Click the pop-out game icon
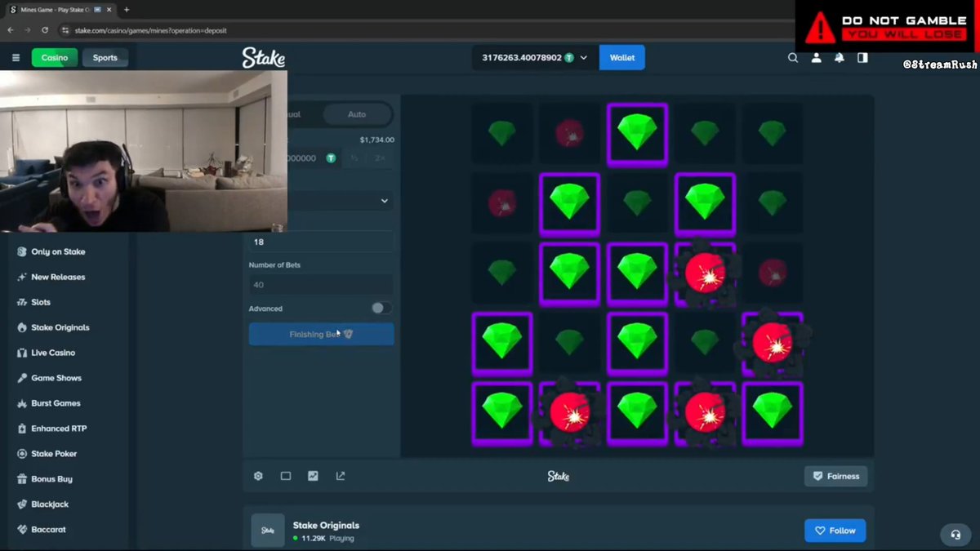 point(341,476)
